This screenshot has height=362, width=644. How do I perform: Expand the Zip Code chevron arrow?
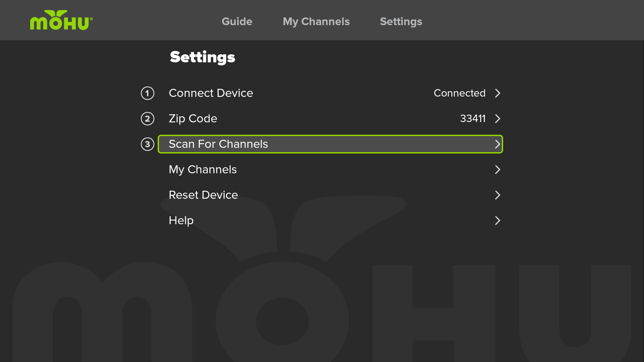[498, 119]
